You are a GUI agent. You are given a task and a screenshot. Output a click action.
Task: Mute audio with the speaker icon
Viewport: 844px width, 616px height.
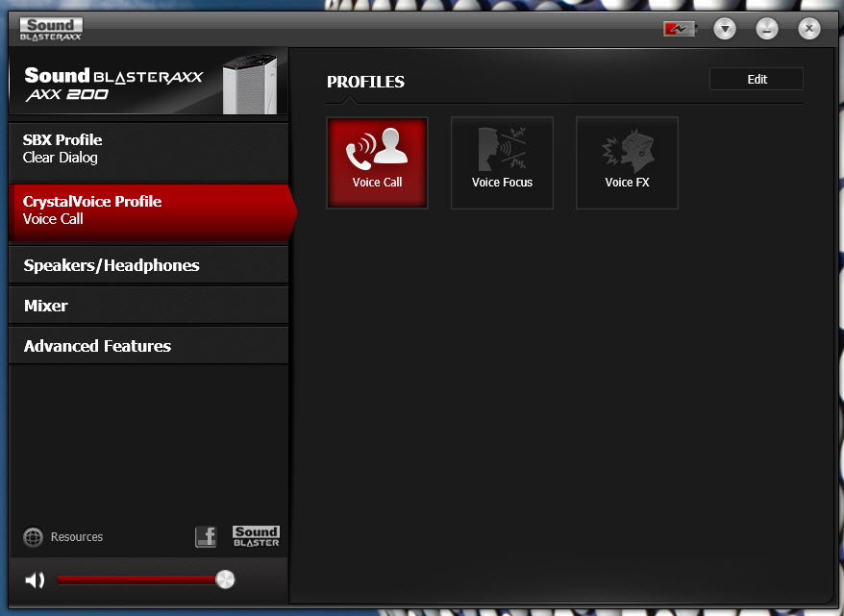tap(35, 579)
